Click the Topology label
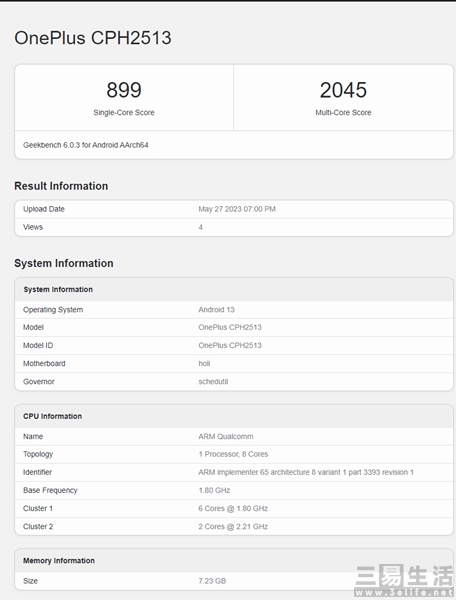Screen dimensions: 456x600 (38, 454)
